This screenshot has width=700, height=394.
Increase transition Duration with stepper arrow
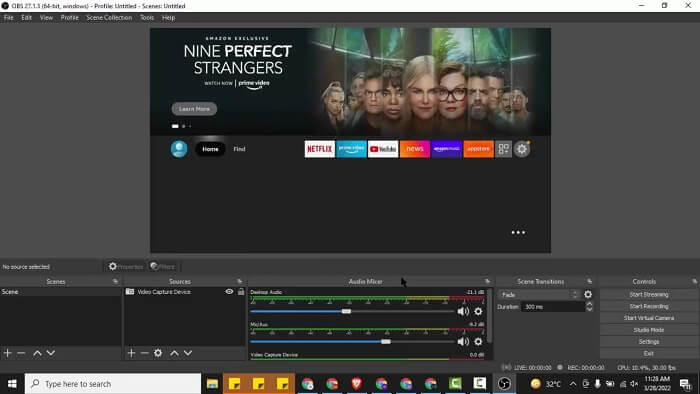tap(589, 304)
